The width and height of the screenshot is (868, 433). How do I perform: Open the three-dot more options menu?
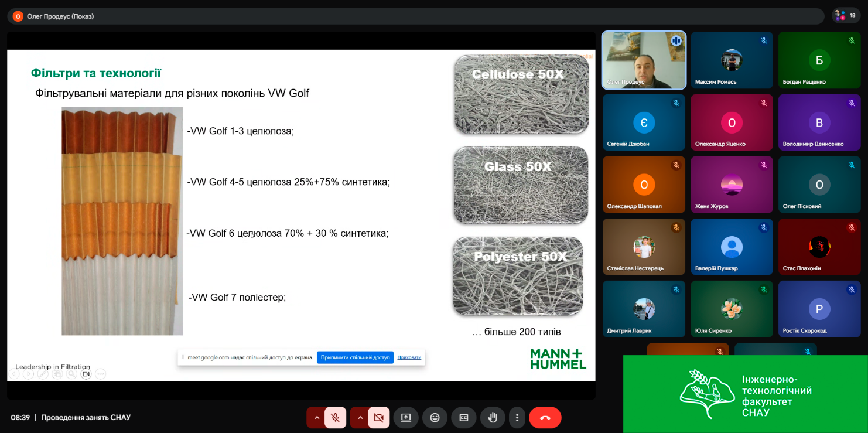517,418
